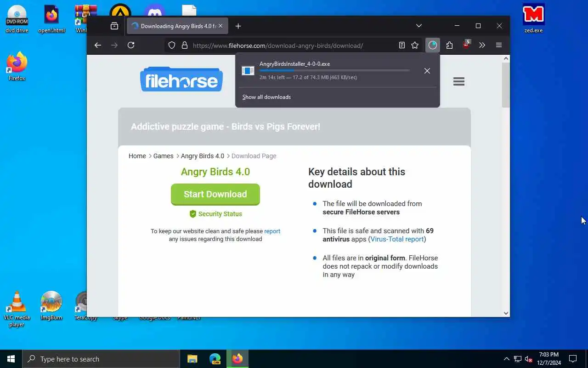Open the FileHorse site hamburger menu

pos(458,81)
